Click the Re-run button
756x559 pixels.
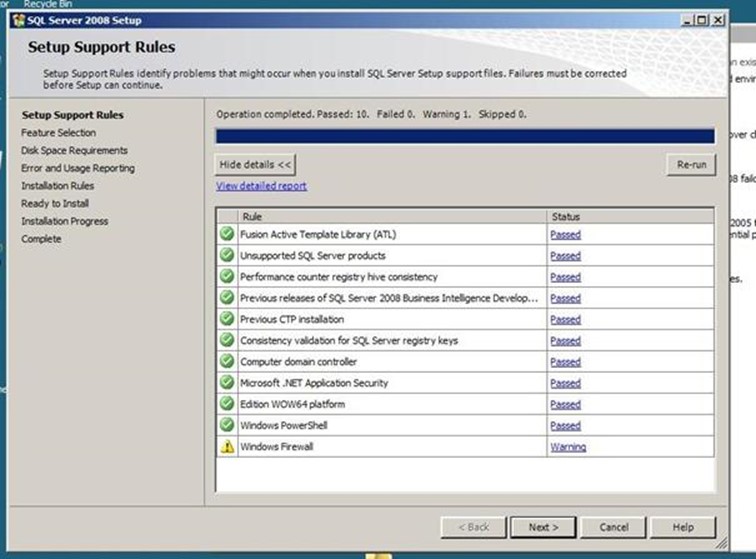691,165
